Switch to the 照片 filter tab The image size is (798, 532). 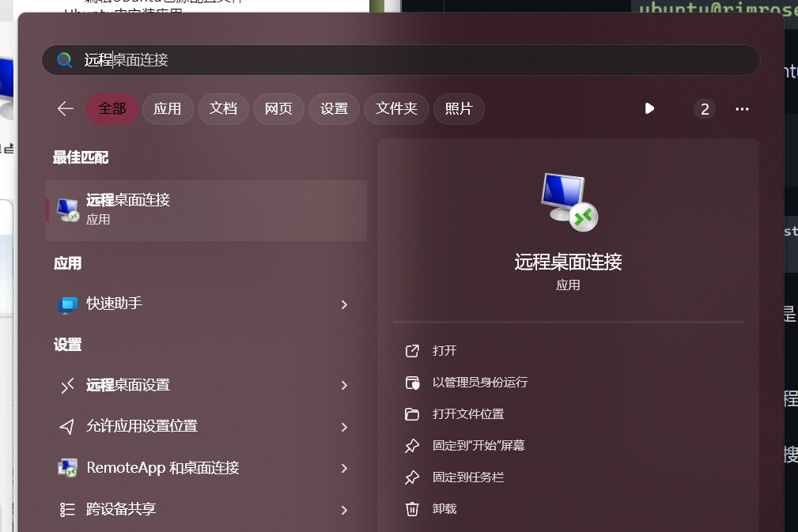pos(459,109)
